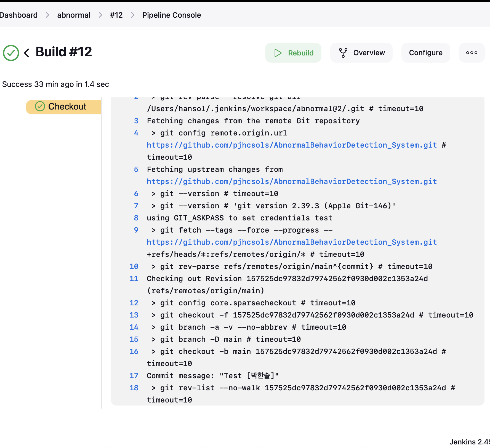Click log line number 8
The width and height of the screenshot is (490, 448).
136,218
